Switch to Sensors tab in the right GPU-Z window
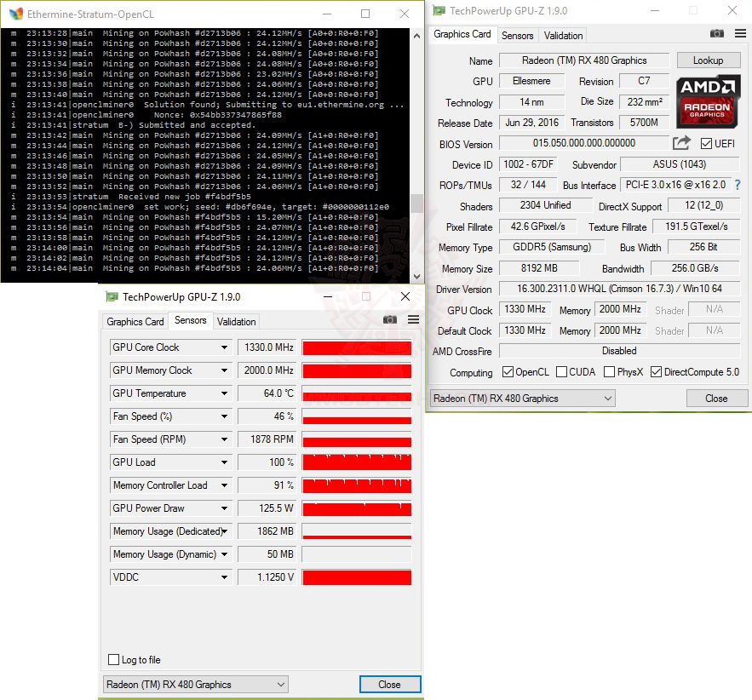Screen dimensions: 752x700 click(517, 36)
